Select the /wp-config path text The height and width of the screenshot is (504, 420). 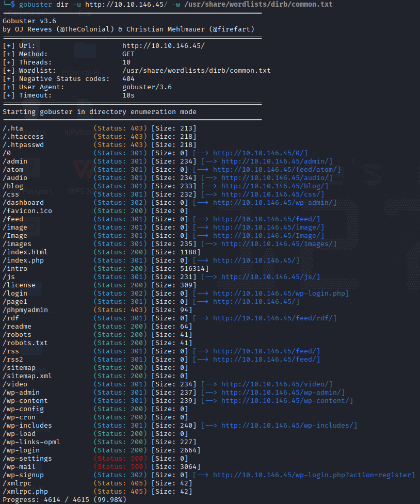pyautogui.click(x=23, y=409)
